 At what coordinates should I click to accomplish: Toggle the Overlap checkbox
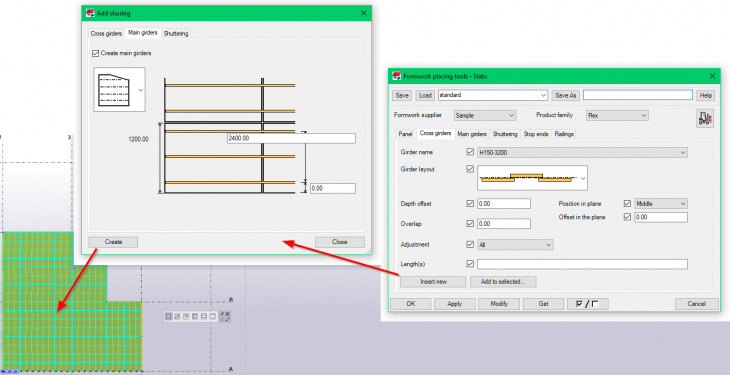click(x=470, y=224)
